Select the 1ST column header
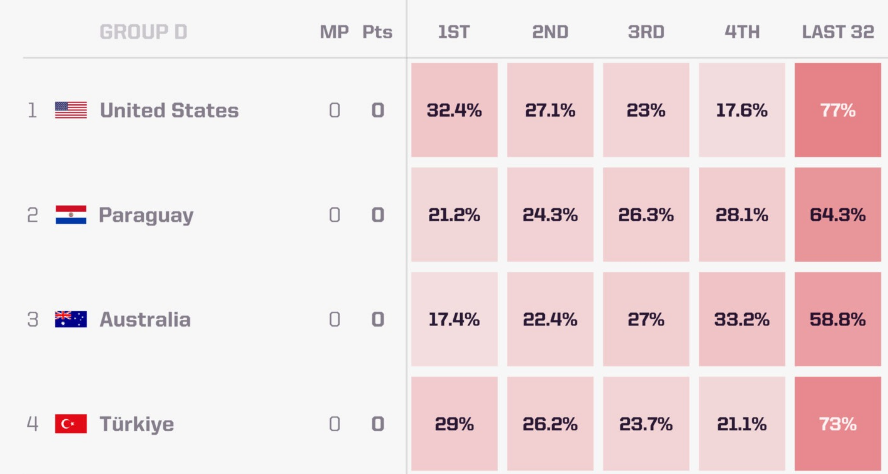Viewport: 888px width, 474px height. (454, 32)
